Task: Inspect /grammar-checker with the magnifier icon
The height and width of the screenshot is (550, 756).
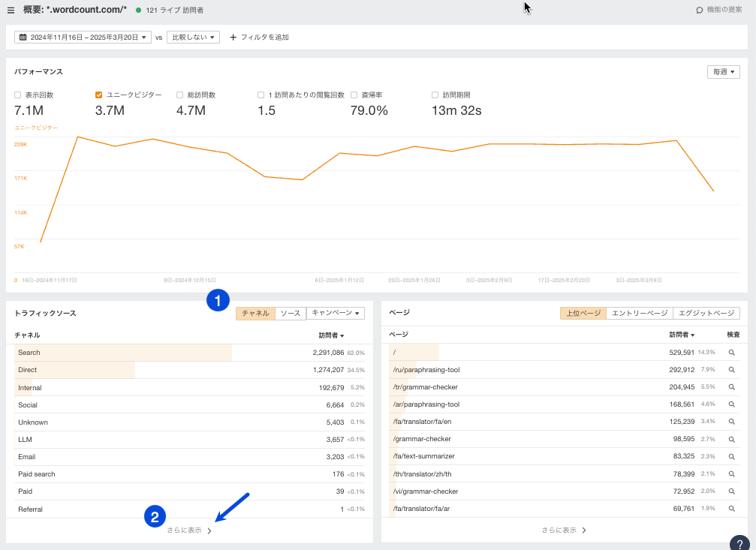Action: [x=732, y=439]
